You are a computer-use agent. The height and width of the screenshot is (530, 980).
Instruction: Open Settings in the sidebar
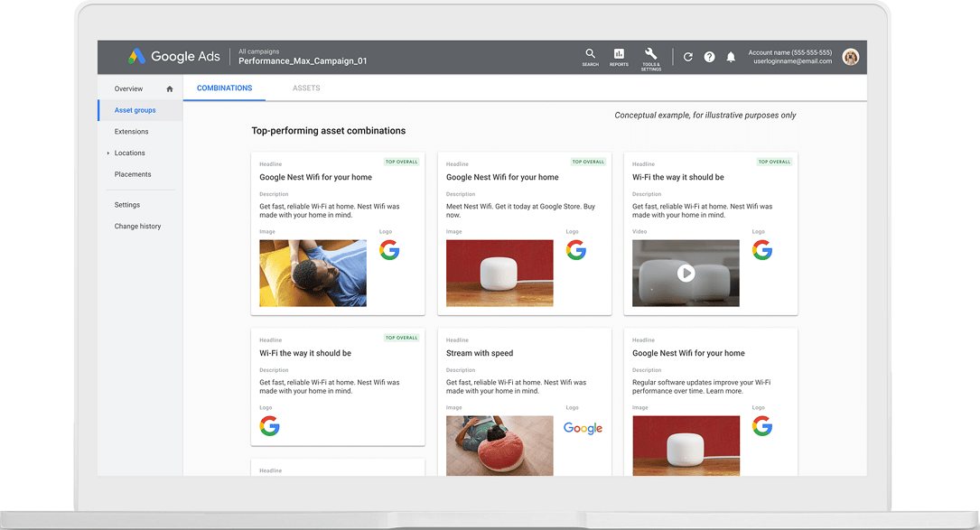(126, 205)
